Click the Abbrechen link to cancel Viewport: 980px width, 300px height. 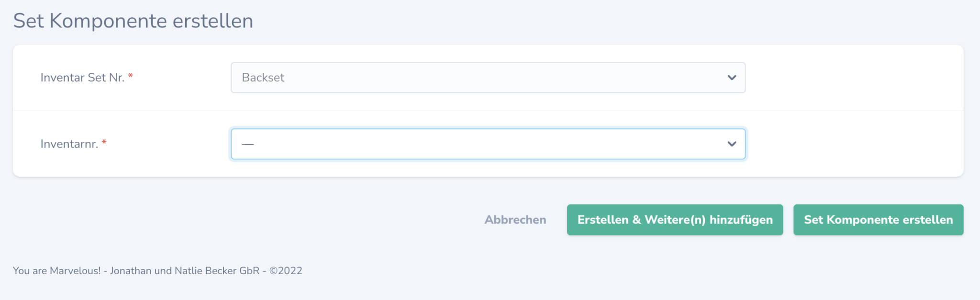[x=515, y=219]
